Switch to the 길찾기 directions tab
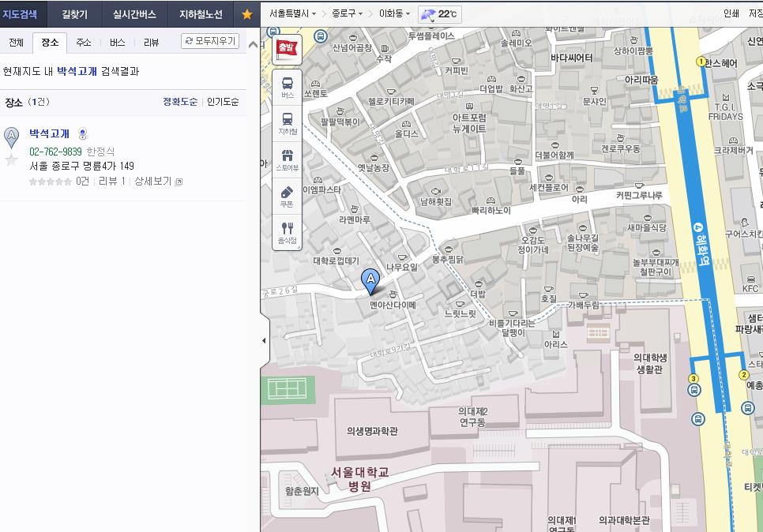The image size is (763, 532). pos(76,14)
